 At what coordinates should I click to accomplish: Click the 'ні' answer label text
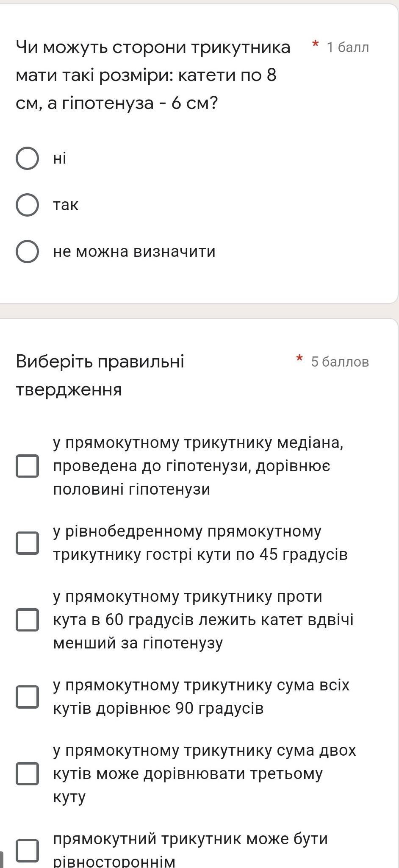click(x=60, y=159)
